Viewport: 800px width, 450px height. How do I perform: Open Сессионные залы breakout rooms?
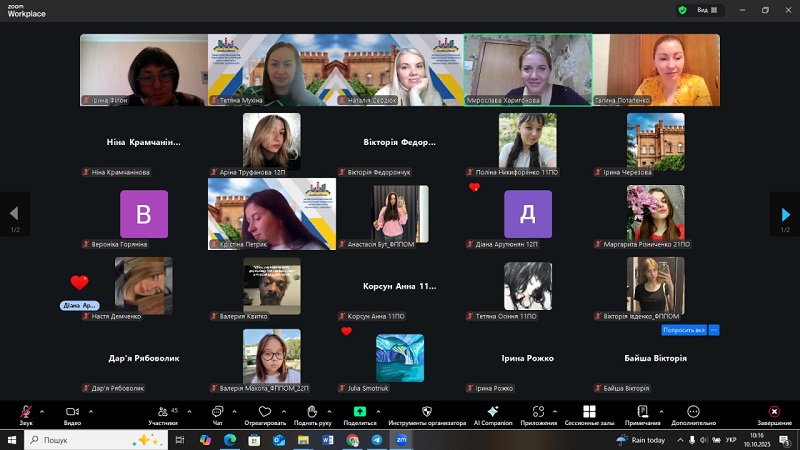[589, 413]
